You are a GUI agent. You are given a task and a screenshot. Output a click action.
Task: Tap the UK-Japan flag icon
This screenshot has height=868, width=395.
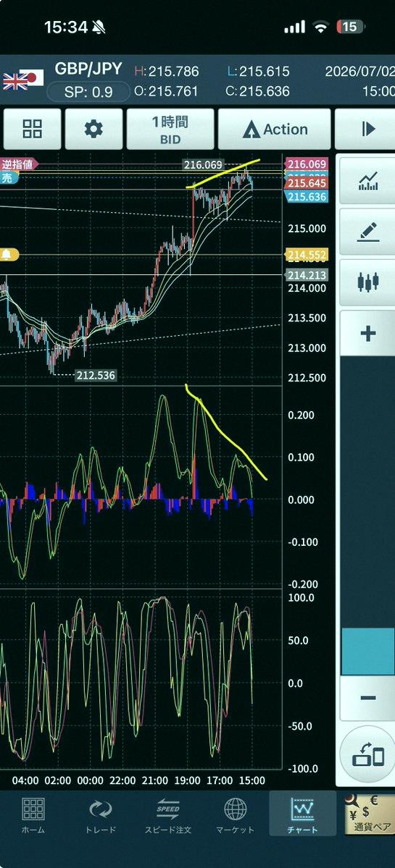point(23,80)
